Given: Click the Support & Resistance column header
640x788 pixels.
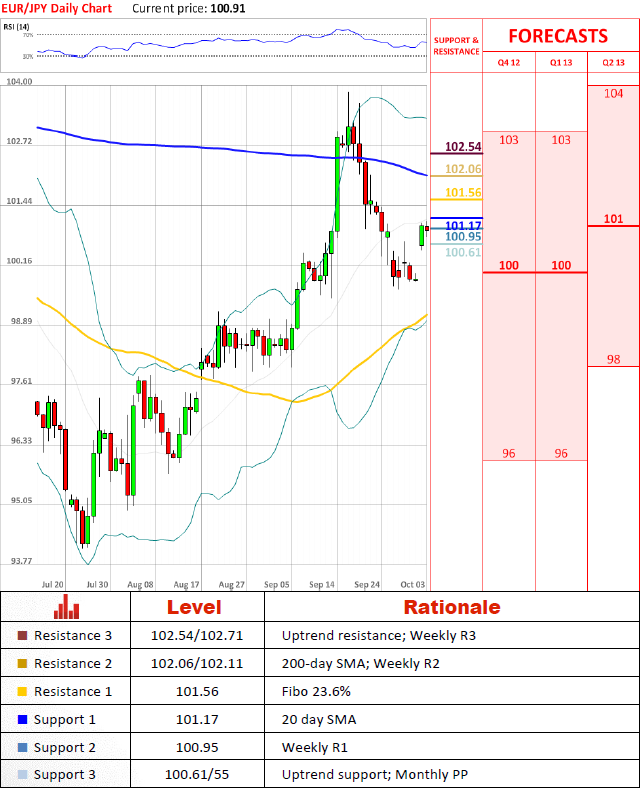Looking at the screenshot, I should pos(456,46).
